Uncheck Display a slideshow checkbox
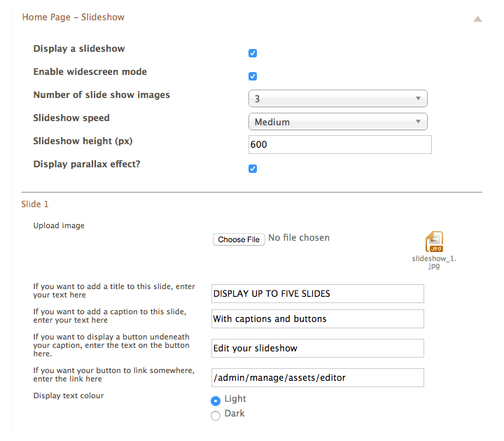This screenshot has width=504, height=441. tap(253, 53)
